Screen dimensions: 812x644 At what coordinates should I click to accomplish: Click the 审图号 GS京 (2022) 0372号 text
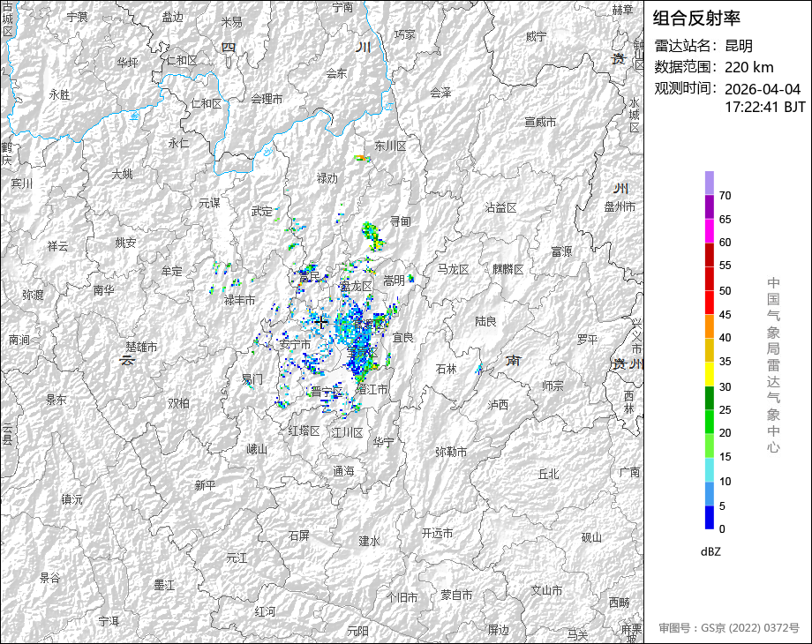(x=729, y=628)
